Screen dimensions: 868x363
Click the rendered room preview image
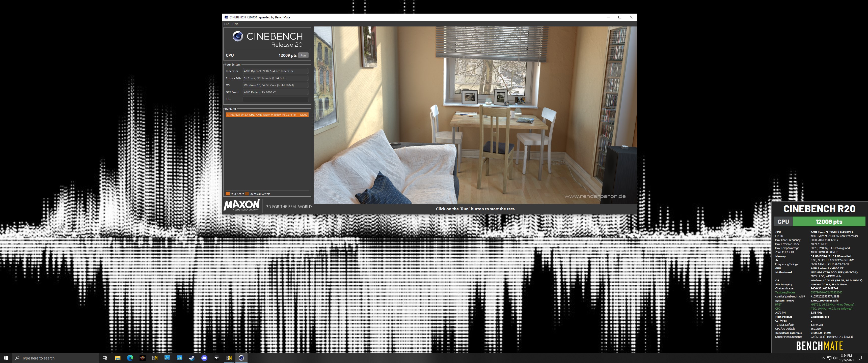475,115
